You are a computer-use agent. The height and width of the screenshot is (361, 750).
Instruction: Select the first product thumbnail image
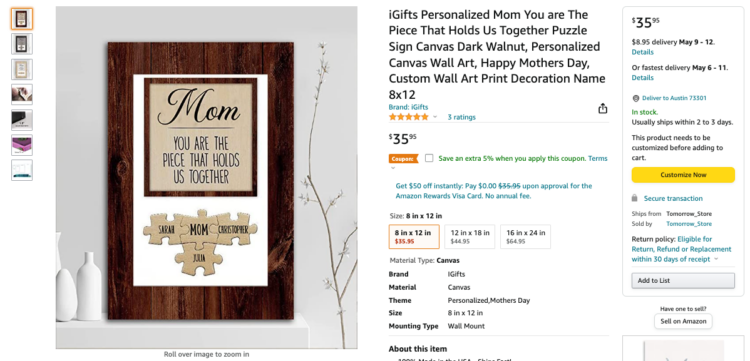[22, 19]
